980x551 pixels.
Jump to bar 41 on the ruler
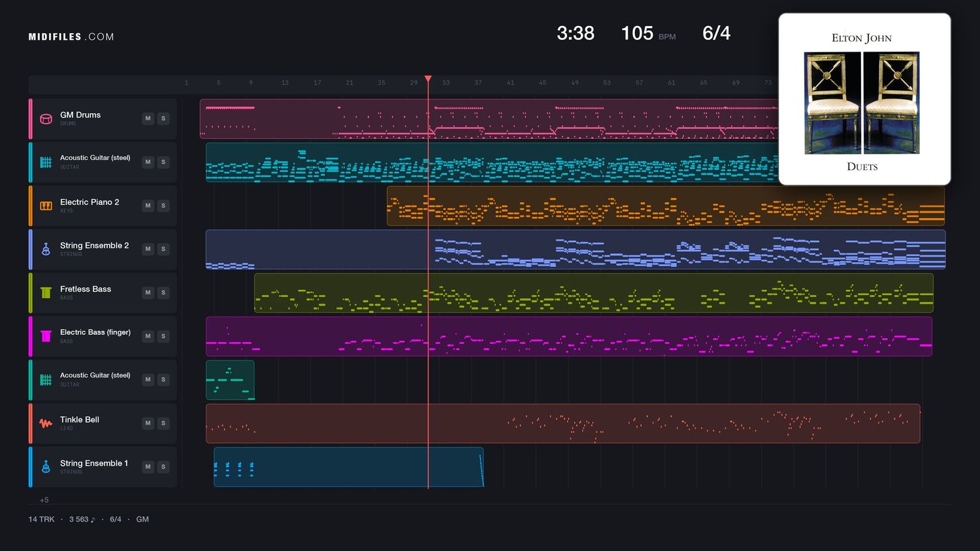click(x=511, y=83)
